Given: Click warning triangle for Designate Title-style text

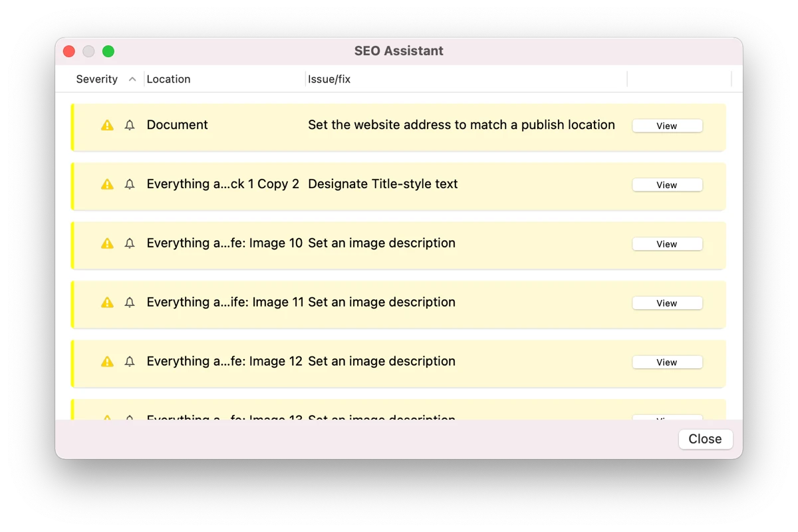Looking at the screenshot, I should coord(107,184).
